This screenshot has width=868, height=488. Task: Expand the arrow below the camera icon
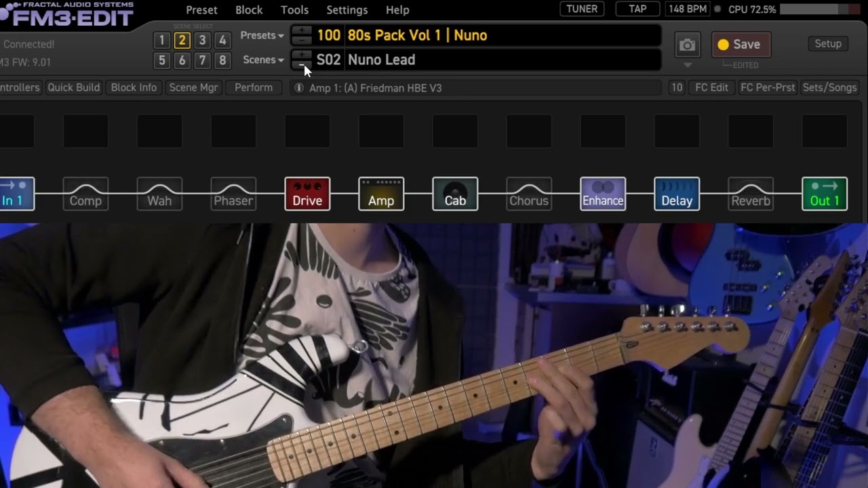[x=688, y=66]
